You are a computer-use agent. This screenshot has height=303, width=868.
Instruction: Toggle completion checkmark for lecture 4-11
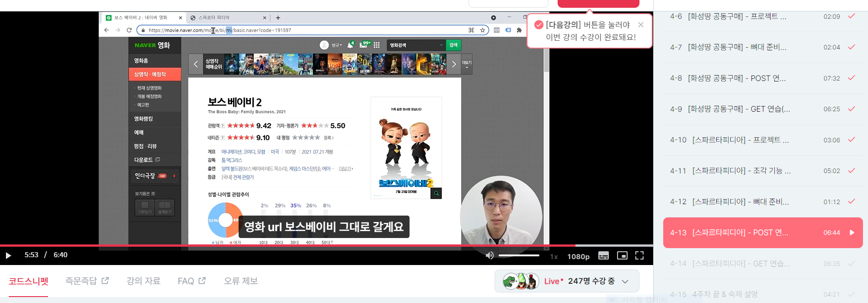click(852, 170)
